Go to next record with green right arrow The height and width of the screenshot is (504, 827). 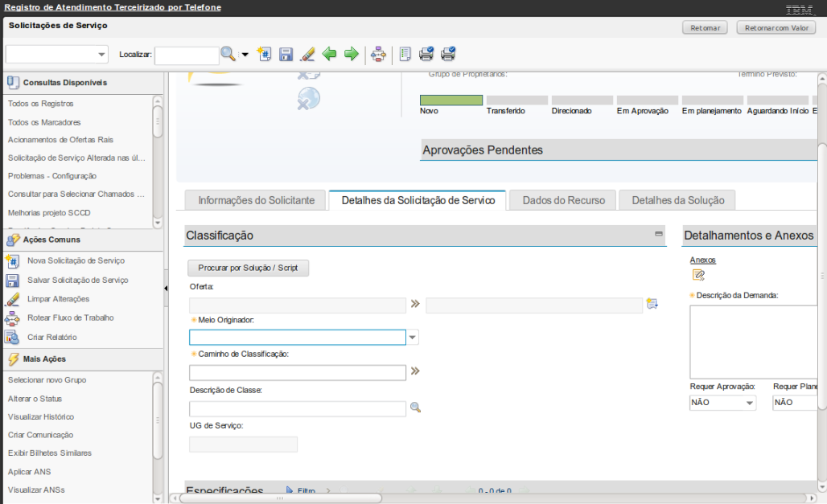351,54
